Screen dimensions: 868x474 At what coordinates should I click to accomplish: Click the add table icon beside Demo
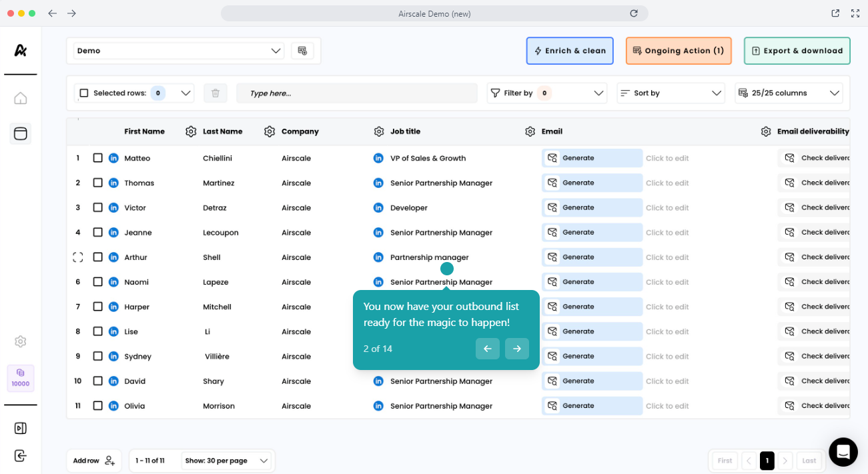[x=302, y=51]
